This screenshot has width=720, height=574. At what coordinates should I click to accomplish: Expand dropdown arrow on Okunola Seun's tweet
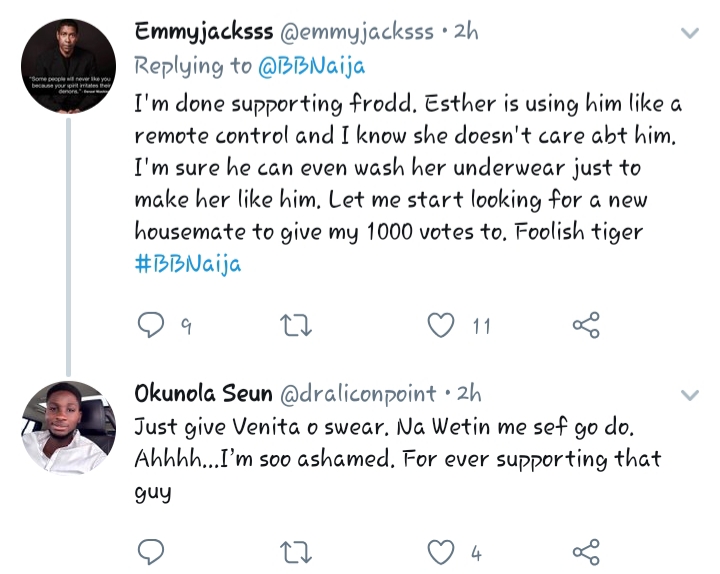tap(689, 394)
